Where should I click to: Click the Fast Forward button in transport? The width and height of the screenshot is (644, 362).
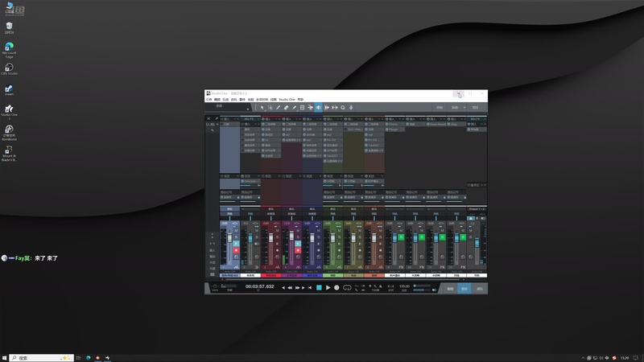pyautogui.click(x=297, y=288)
